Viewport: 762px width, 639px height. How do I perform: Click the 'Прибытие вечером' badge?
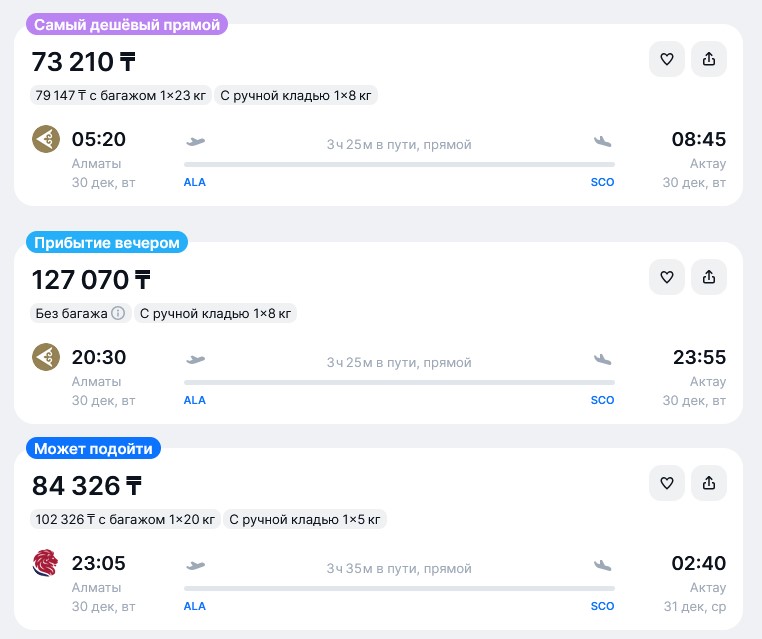[x=107, y=243]
